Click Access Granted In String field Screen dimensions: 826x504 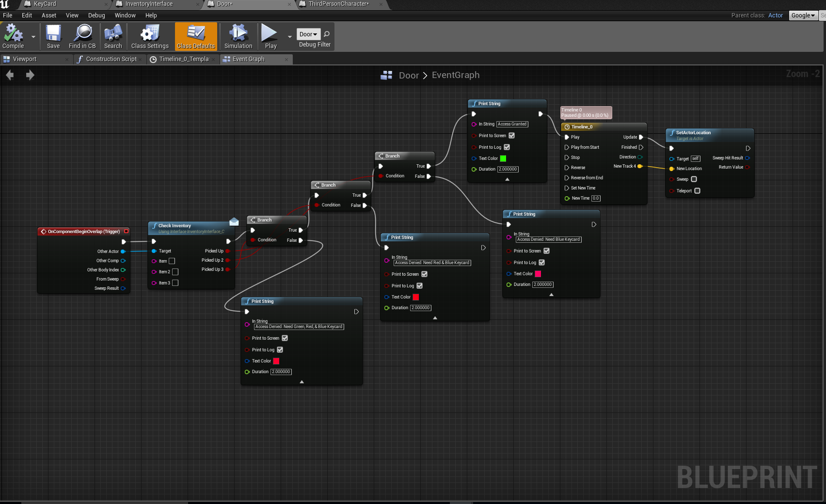512,124
